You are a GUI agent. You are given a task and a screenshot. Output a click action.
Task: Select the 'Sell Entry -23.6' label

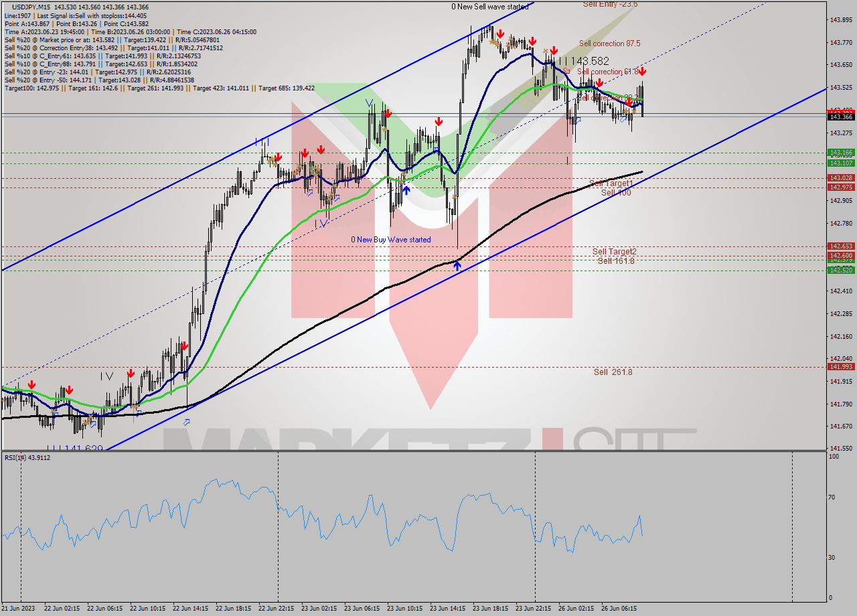click(x=610, y=4)
